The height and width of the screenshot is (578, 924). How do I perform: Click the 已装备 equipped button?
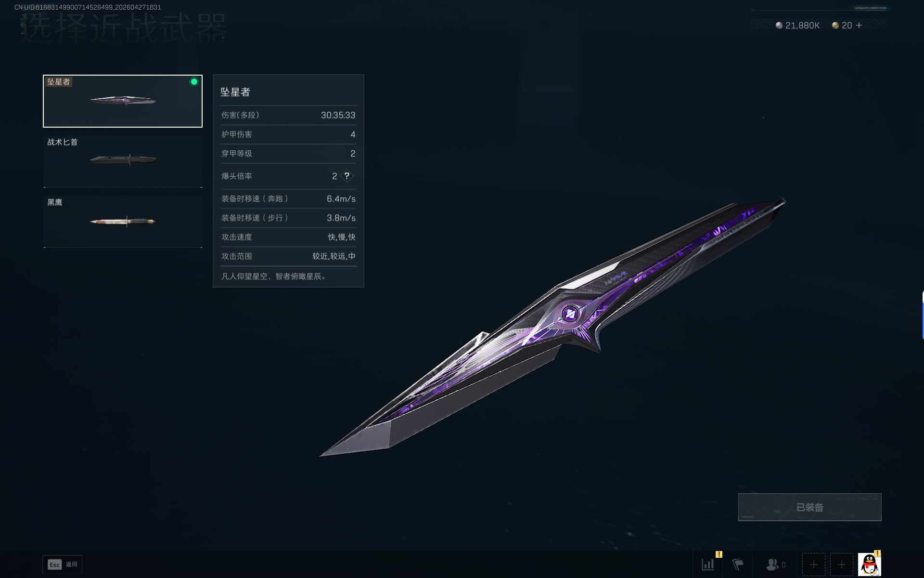tap(809, 507)
